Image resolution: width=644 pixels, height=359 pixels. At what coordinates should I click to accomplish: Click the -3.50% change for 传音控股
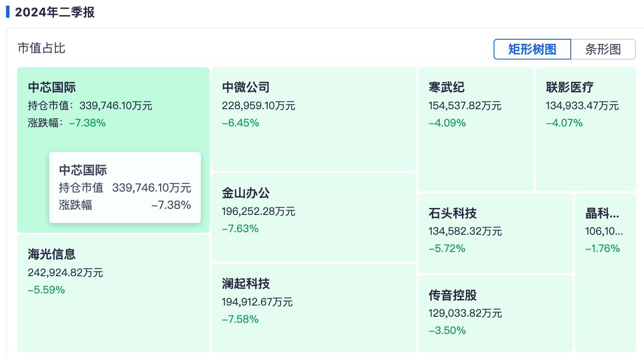[x=447, y=331]
